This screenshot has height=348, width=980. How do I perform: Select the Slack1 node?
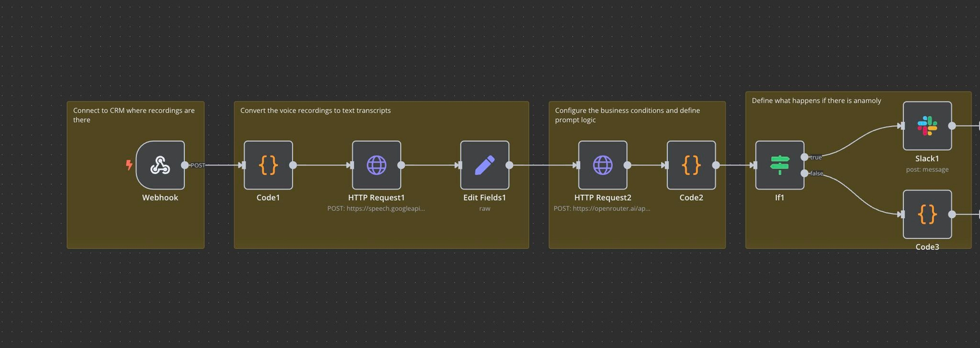point(927,126)
